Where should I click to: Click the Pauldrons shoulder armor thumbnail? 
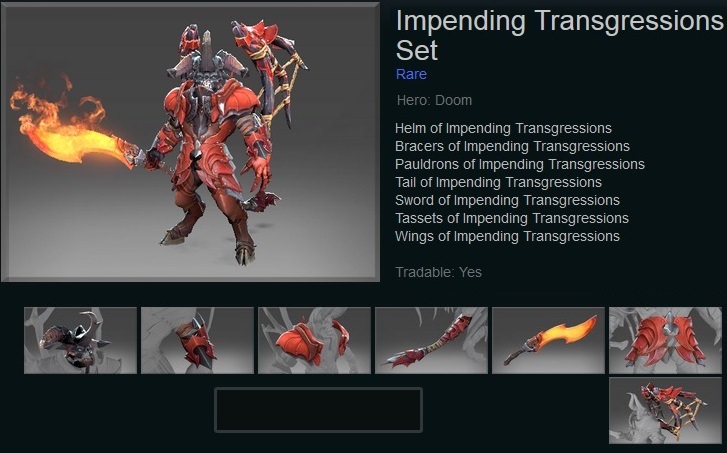point(314,340)
